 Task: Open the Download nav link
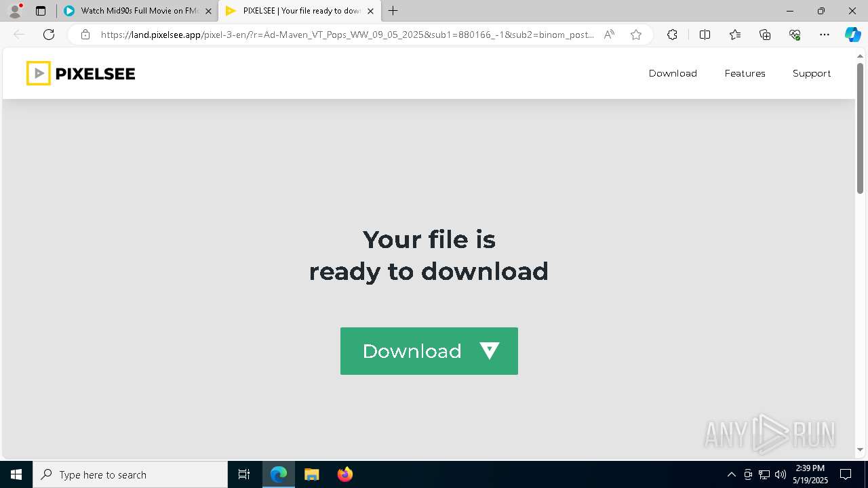[x=673, y=73]
